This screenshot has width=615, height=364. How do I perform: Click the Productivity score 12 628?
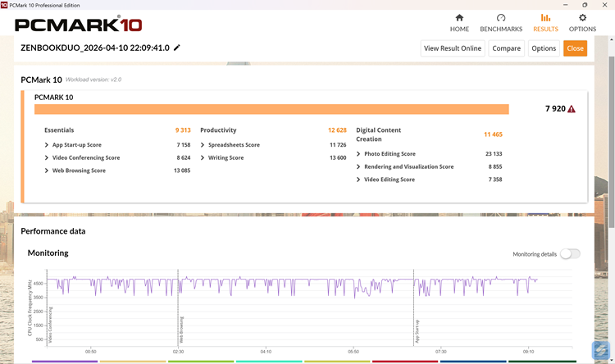[337, 130]
